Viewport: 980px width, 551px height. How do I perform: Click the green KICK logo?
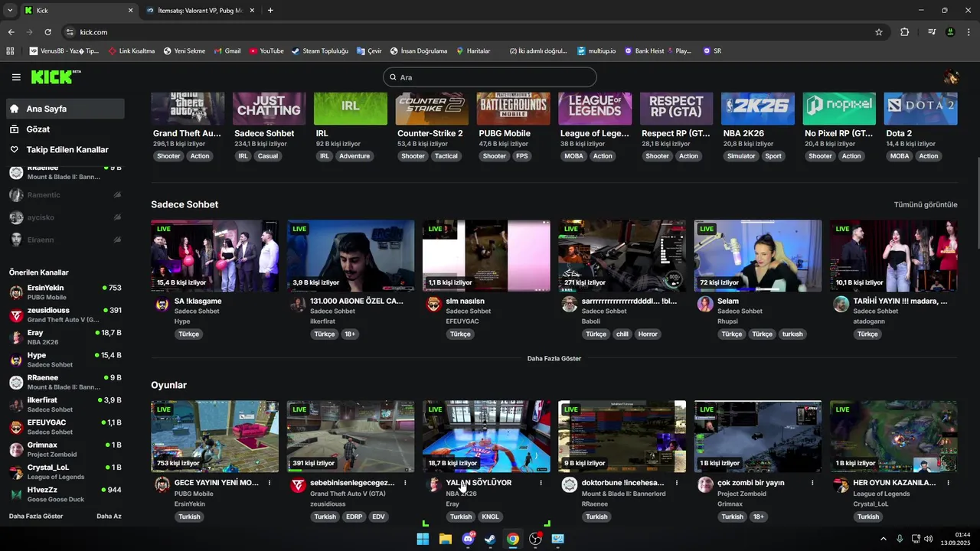pos(55,77)
